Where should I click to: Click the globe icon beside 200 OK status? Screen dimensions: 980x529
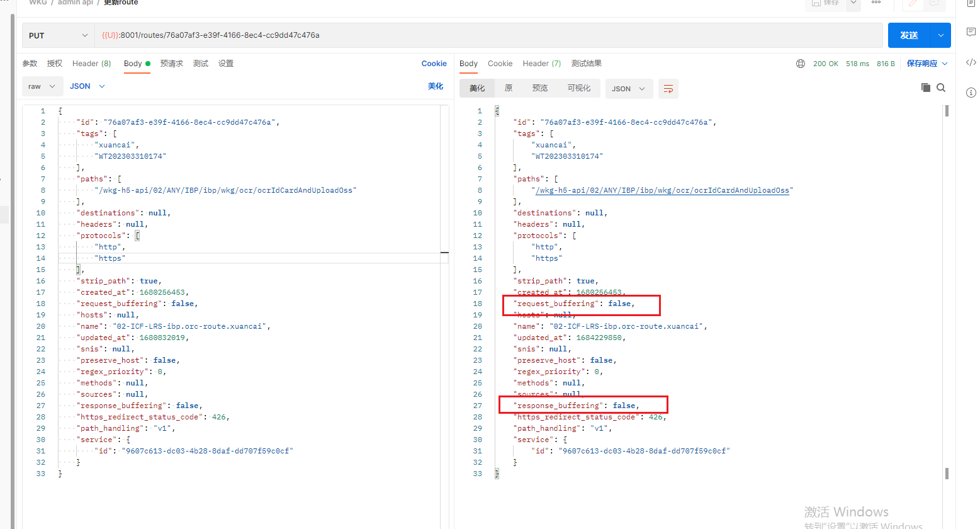pyautogui.click(x=800, y=63)
